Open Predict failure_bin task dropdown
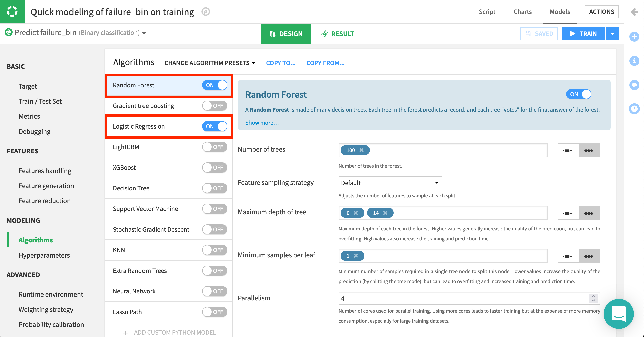 [144, 33]
